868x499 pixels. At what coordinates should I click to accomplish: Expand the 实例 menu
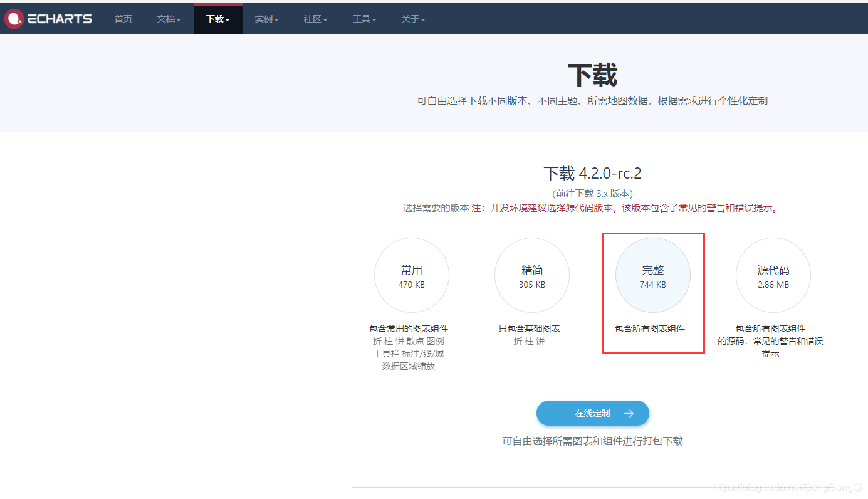[267, 19]
